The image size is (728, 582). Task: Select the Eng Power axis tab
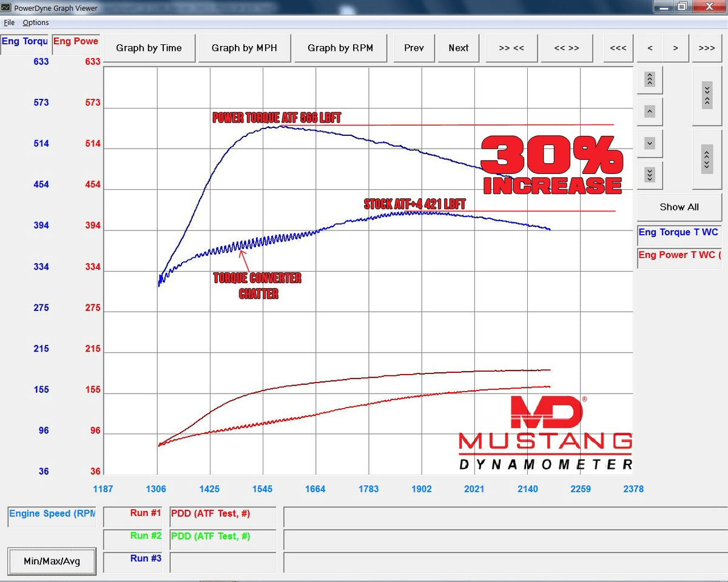pos(76,42)
